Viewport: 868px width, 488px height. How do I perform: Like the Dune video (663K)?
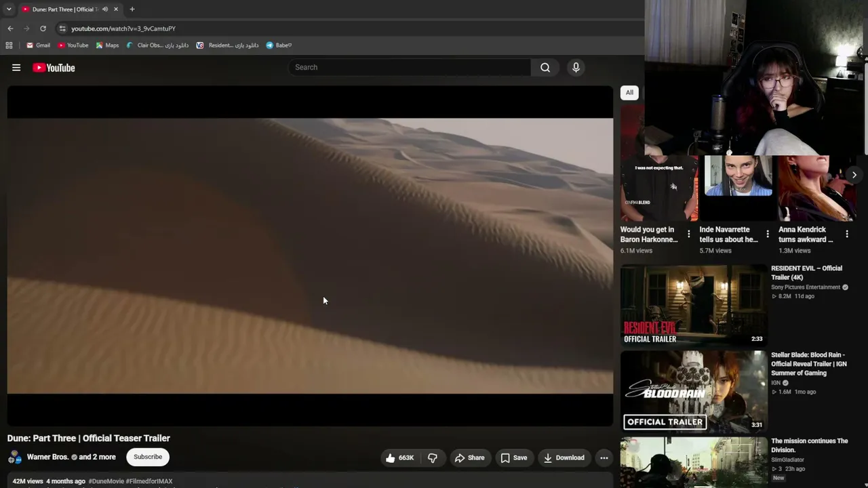399,457
